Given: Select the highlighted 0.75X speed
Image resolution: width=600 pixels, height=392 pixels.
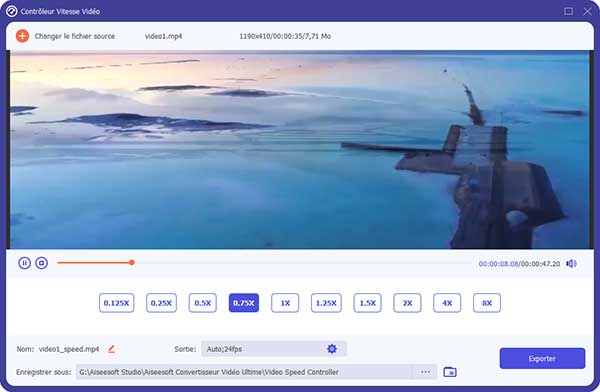Looking at the screenshot, I should tap(244, 303).
